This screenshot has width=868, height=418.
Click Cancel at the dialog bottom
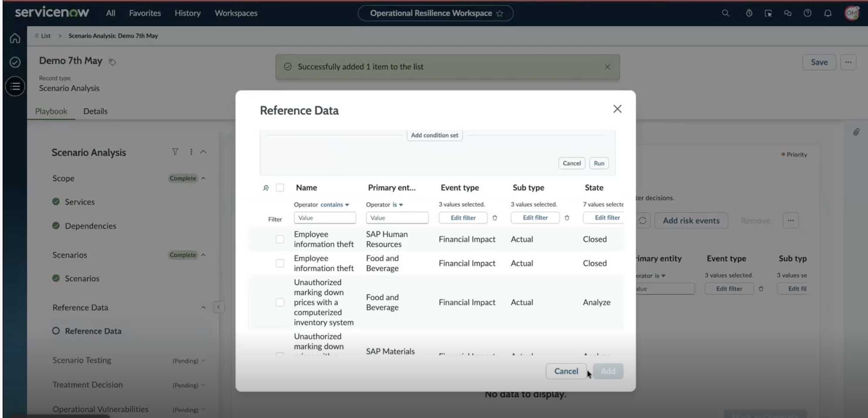pyautogui.click(x=566, y=371)
